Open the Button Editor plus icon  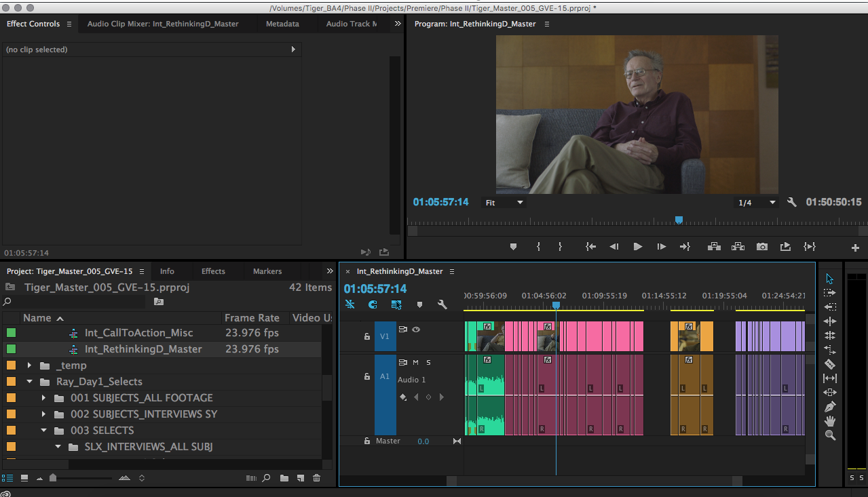(x=855, y=248)
